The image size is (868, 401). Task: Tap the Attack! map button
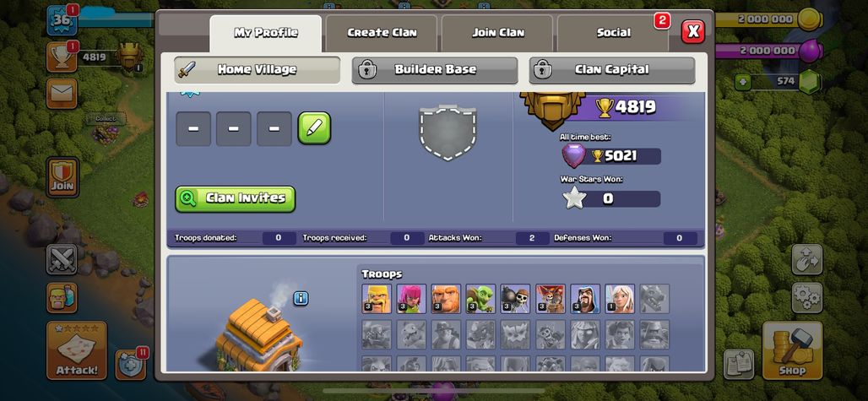pos(76,350)
